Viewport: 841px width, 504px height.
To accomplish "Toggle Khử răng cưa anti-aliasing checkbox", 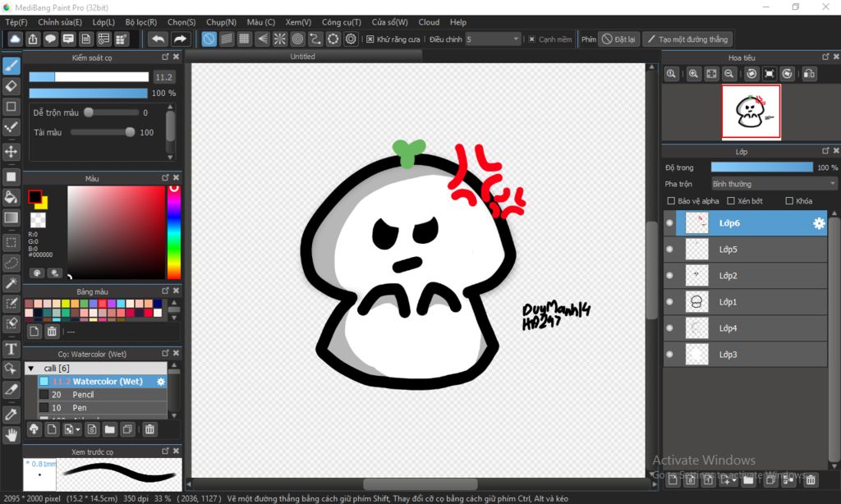I will [370, 39].
